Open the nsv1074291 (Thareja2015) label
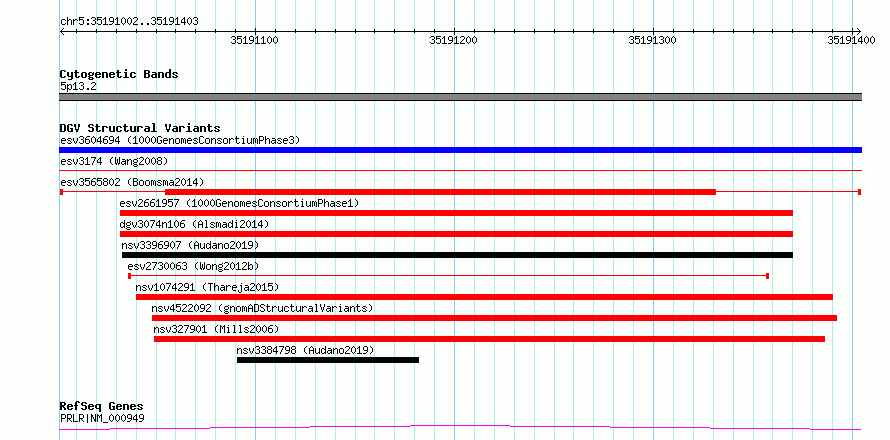This screenshot has height=440, width=890. point(208,287)
